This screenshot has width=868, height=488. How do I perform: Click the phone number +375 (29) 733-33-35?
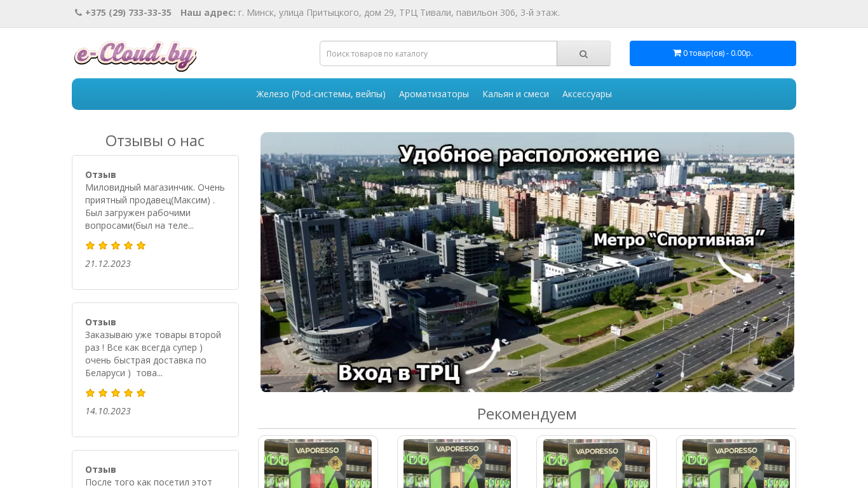coord(128,13)
